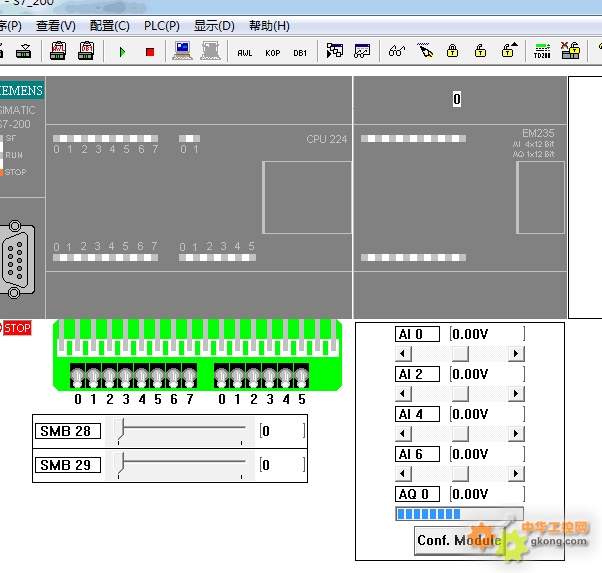This screenshot has height=573, width=602.
Task: Click the SMB 28 value field
Action: tap(282, 431)
